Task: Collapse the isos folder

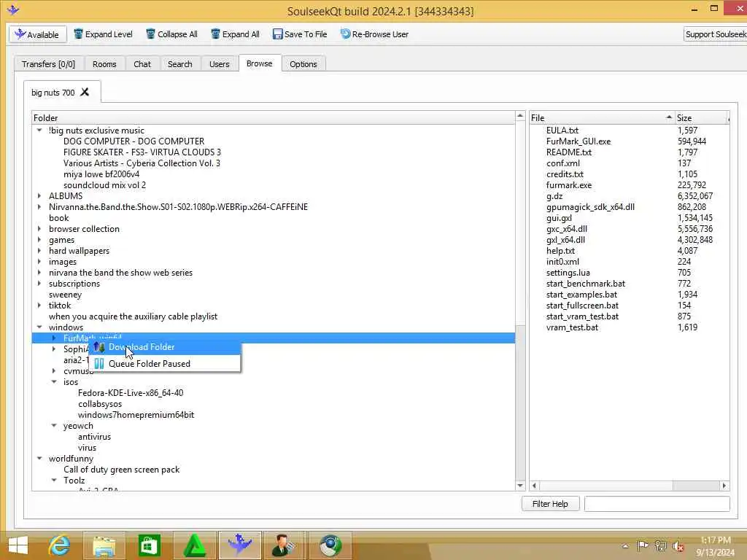Action: pyautogui.click(x=54, y=382)
